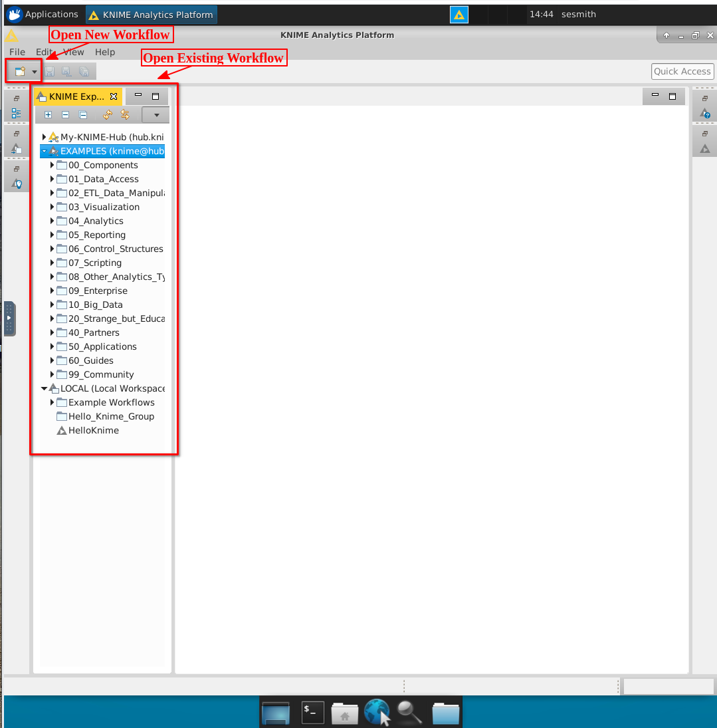
Task: Select the 06_Control_Structures folder
Action: point(110,249)
